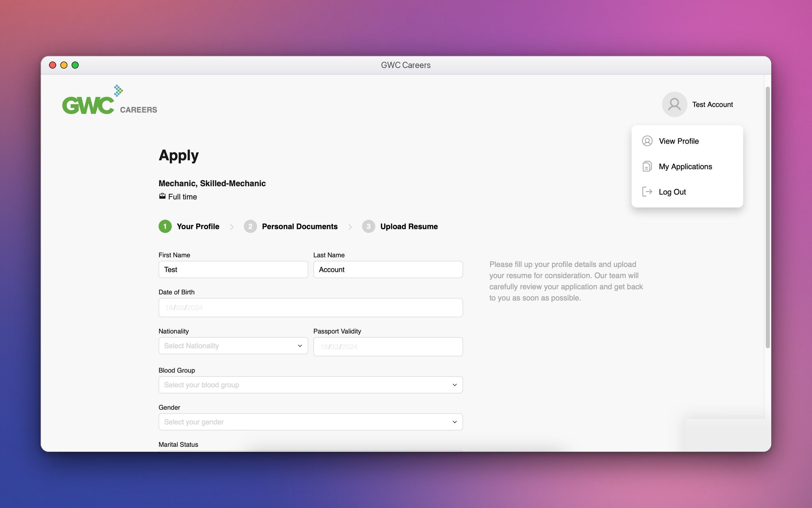
Task: Click chevron between Personal Documents and Upload Resume
Action: (350, 227)
